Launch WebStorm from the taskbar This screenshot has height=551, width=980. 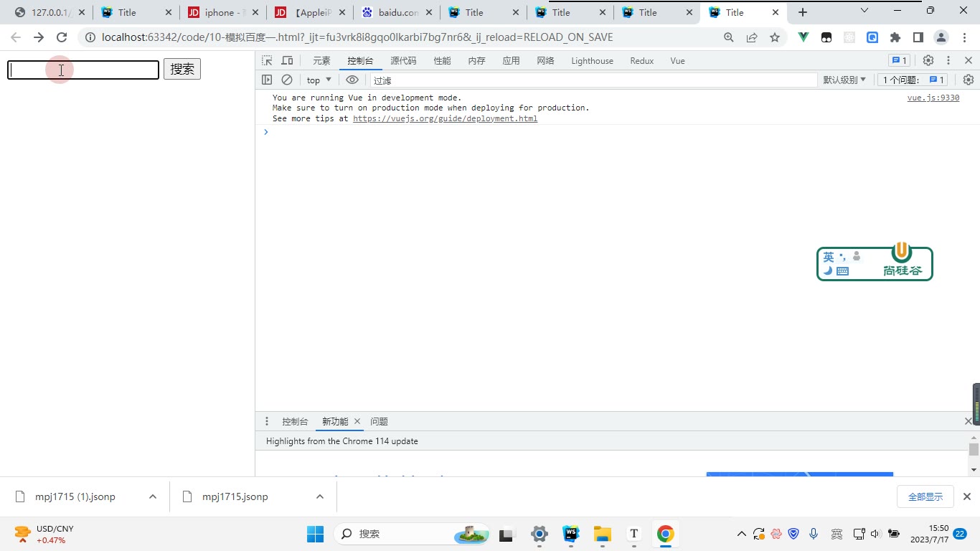[571, 534]
